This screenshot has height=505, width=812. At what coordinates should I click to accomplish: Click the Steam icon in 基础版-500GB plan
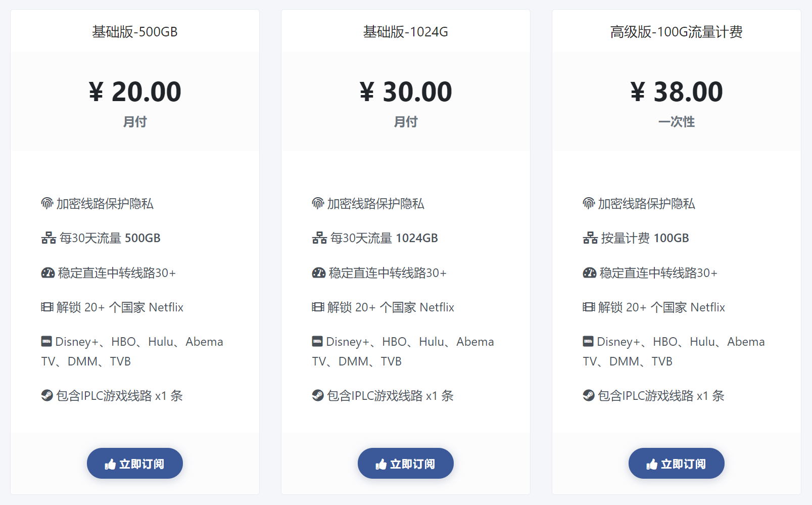[x=47, y=396]
